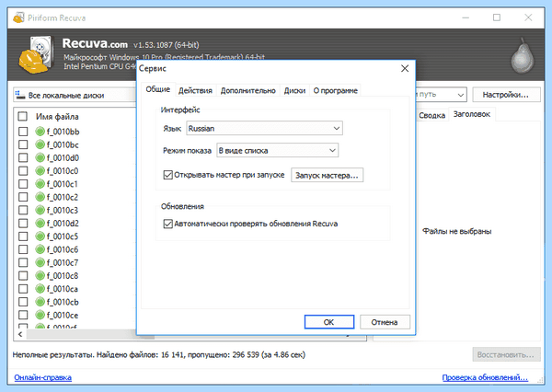Tick the select-all checkbox beside Имя файла

[22, 116]
